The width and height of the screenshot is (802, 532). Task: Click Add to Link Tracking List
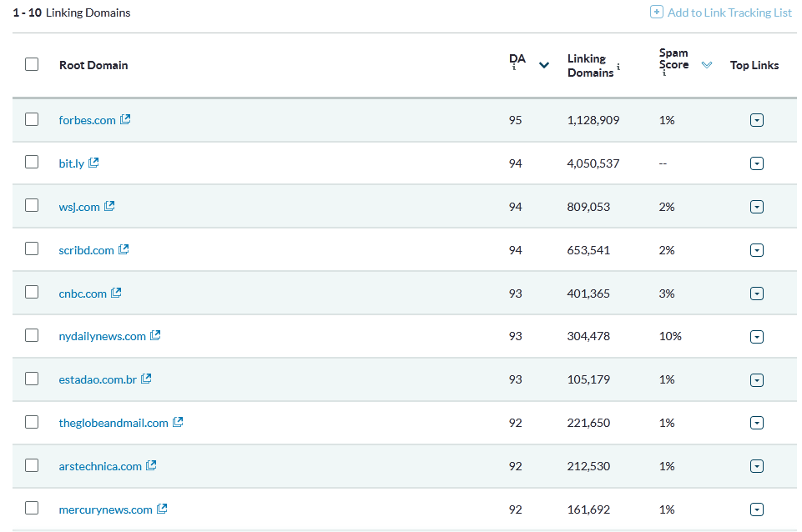[x=729, y=13]
